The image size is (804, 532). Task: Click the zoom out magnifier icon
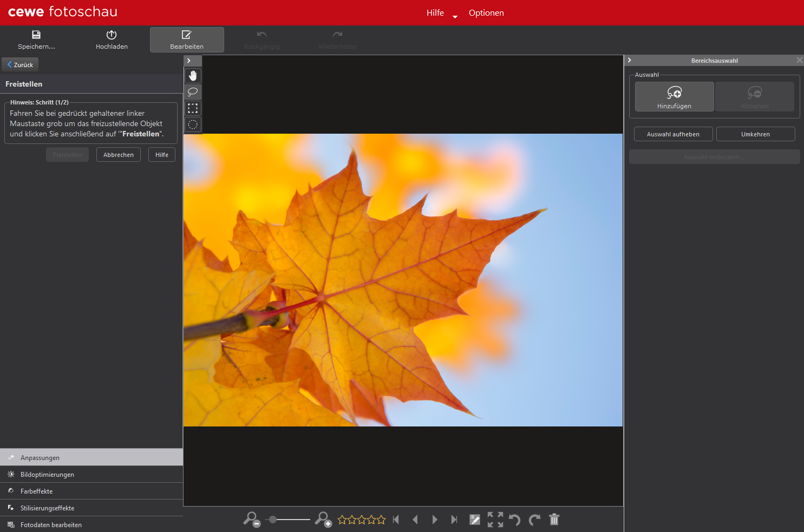coord(251,520)
